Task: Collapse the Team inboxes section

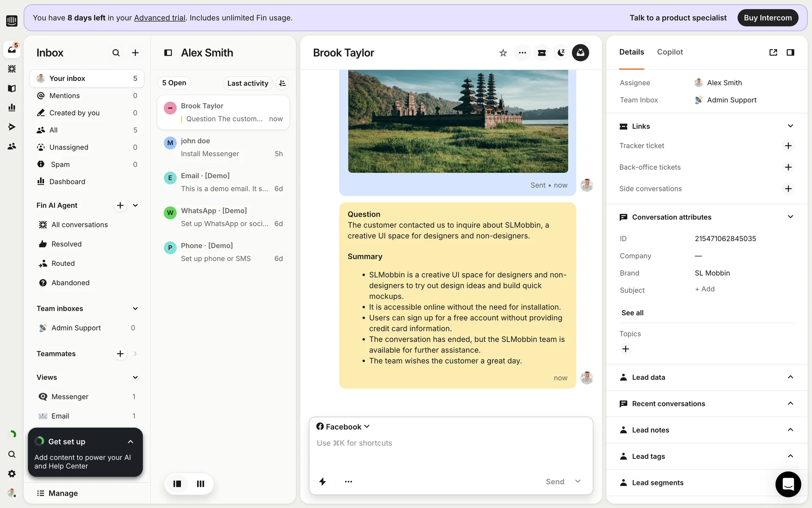Action: (x=135, y=309)
